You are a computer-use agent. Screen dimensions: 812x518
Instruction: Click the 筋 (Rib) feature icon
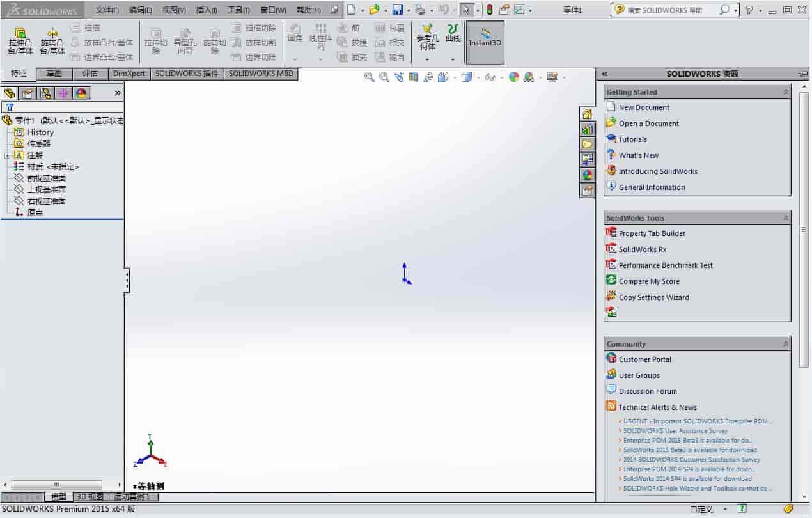350,27
